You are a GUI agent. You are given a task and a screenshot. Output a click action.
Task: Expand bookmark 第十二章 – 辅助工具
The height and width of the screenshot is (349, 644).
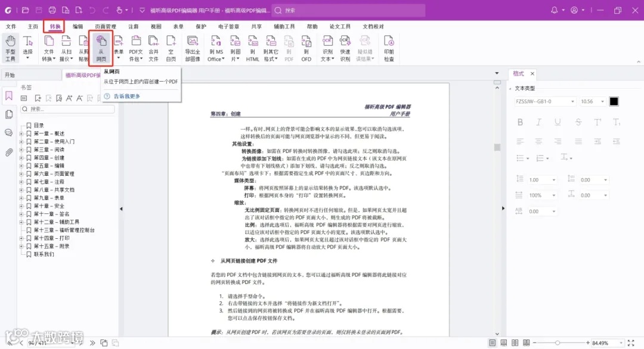tap(21, 222)
